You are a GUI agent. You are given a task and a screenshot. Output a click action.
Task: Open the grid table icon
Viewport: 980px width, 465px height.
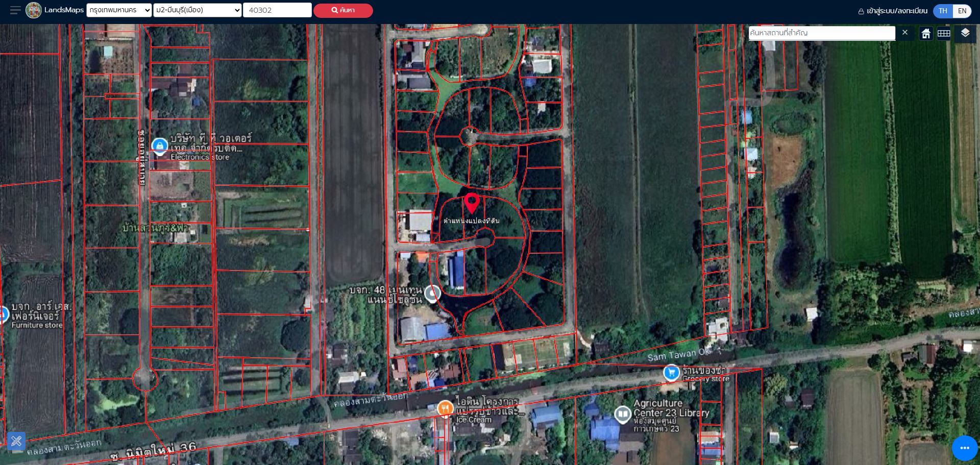[944, 33]
